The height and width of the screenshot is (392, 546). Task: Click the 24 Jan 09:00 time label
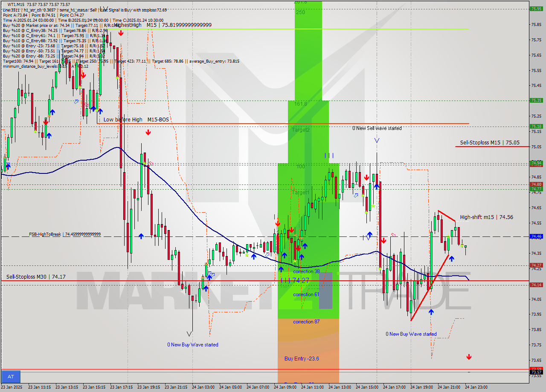(x=285, y=387)
